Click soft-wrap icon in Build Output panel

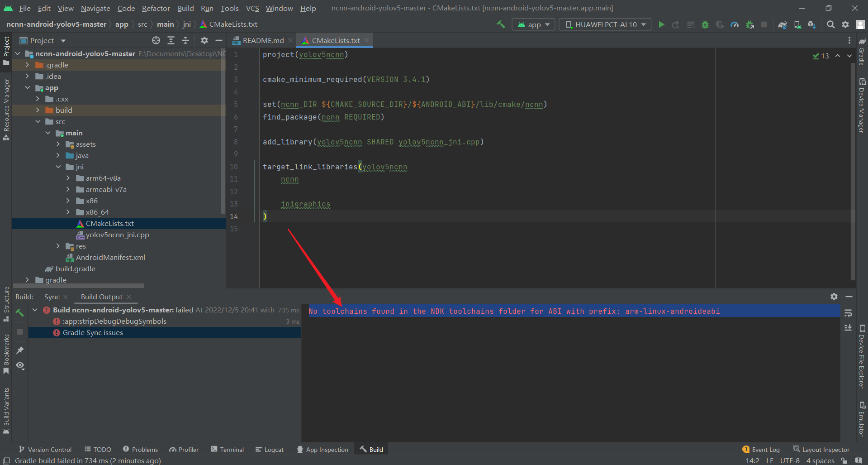point(848,312)
